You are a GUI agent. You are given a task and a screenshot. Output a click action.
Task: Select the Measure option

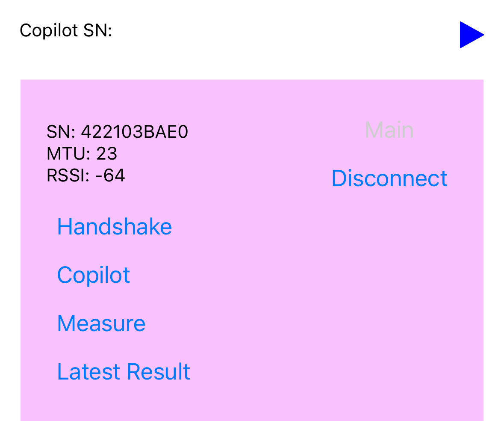point(101,323)
